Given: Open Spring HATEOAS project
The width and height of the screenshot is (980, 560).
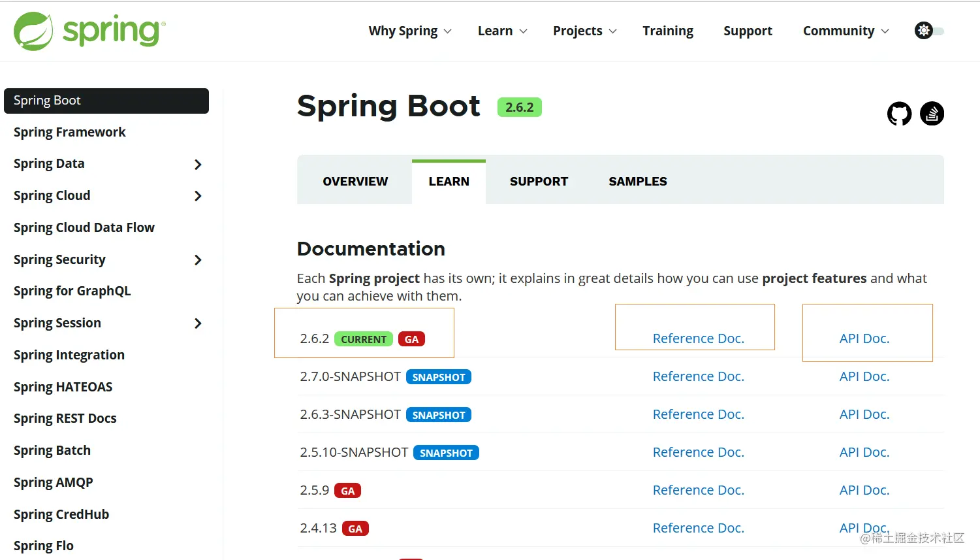Looking at the screenshot, I should point(63,387).
